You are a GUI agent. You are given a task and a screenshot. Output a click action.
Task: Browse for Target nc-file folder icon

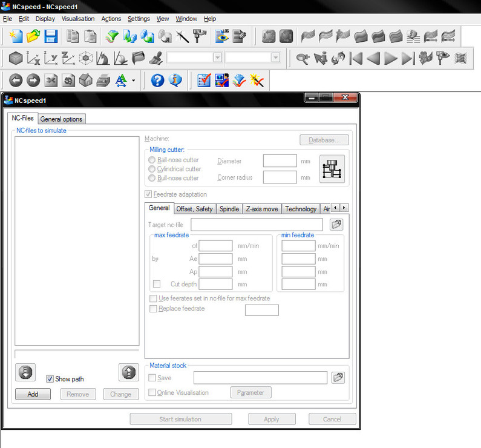click(336, 225)
